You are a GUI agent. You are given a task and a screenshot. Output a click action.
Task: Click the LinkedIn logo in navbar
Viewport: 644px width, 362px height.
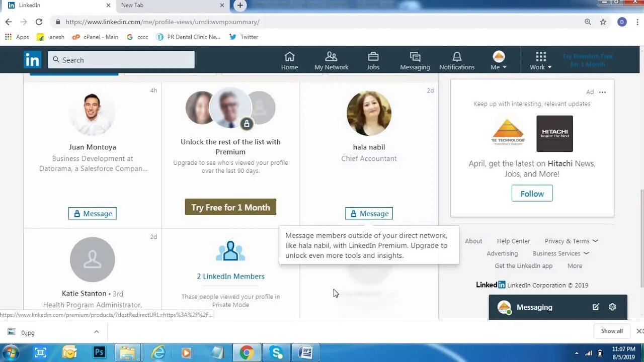(32, 60)
